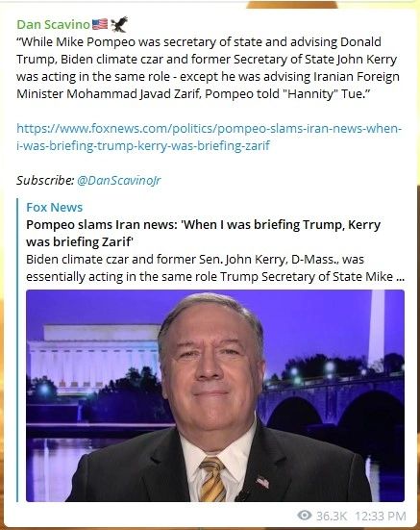Viewport: 420px width, 530px height.
Task: Click the American flag lapel pin in photo
Action: 262,481
